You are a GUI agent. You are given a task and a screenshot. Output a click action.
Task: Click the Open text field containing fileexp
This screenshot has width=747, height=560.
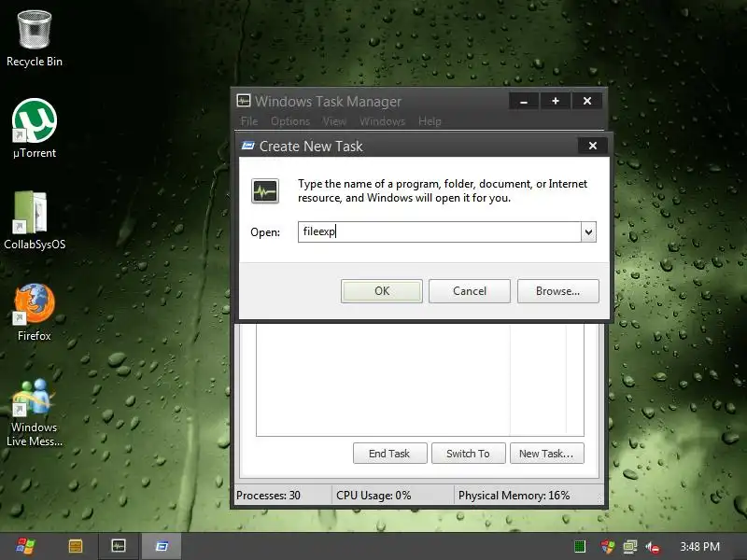439,231
